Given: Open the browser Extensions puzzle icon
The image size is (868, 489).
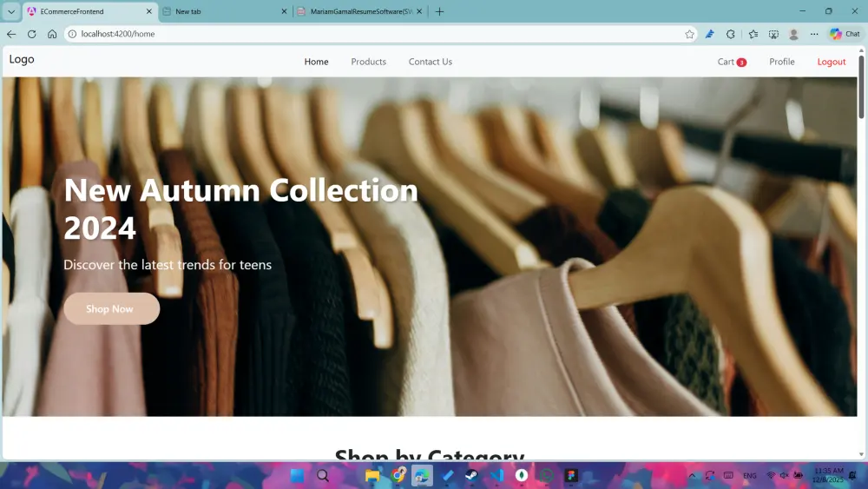Looking at the screenshot, I should click(731, 34).
